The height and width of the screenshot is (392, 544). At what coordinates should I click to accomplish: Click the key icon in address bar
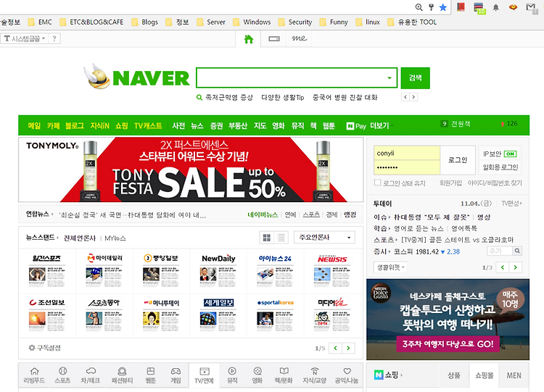coord(432,7)
